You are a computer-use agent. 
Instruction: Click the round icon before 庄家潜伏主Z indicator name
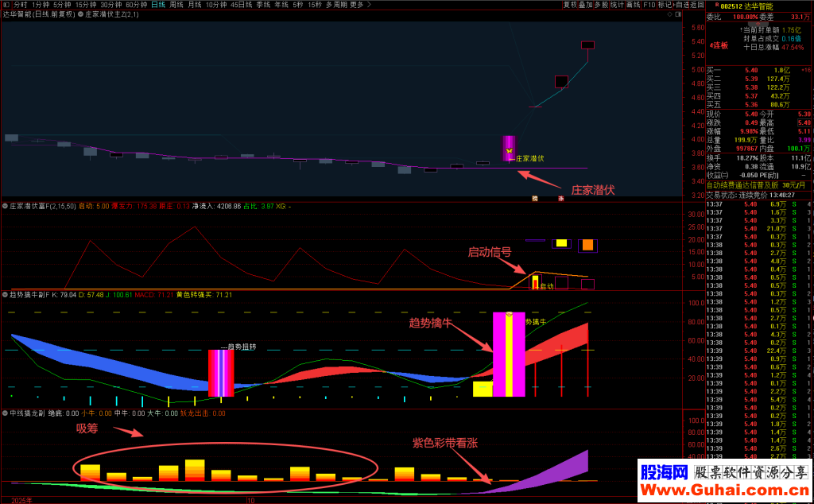tap(79, 14)
